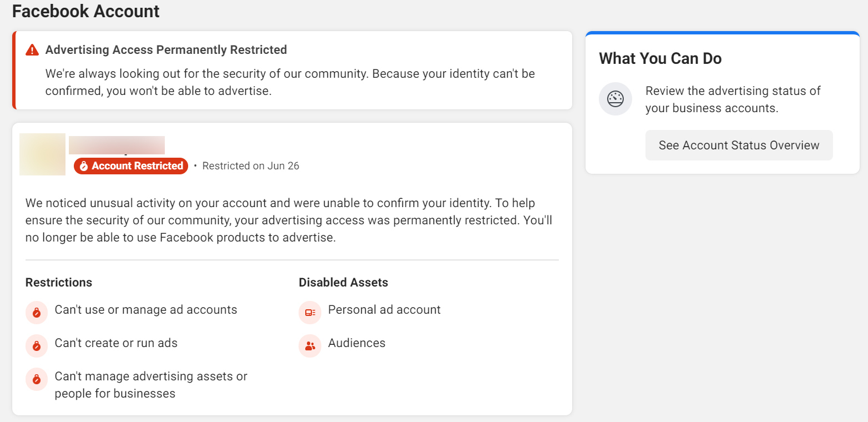Click the unusual activity explanation paragraph

click(289, 220)
